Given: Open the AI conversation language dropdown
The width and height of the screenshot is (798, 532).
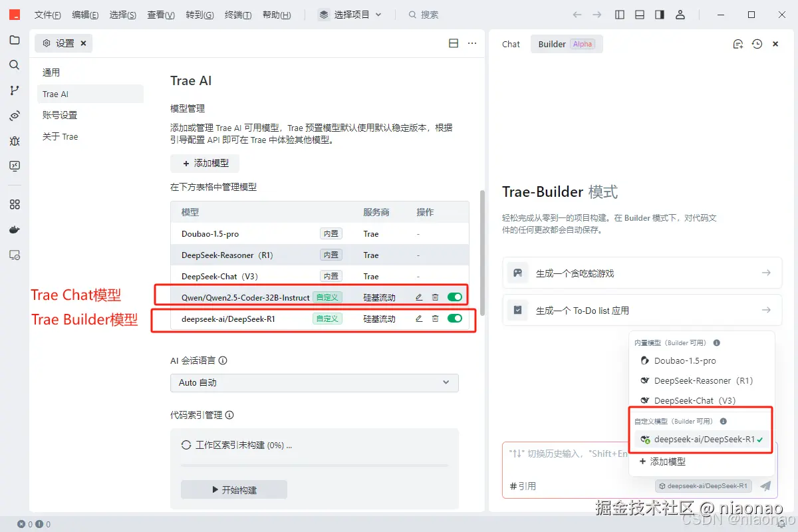Looking at the screenshot, I should [314, 382].
